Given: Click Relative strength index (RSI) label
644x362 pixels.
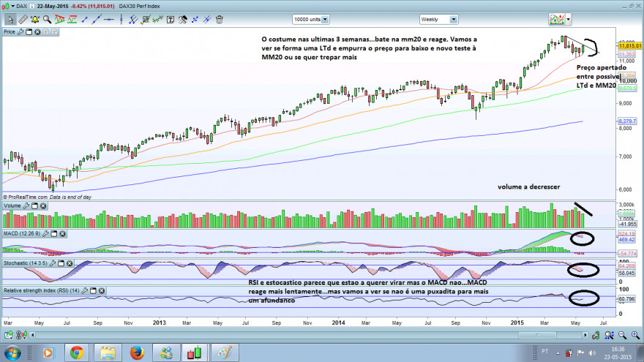Looking at the screenshot, I should [42, 290].
